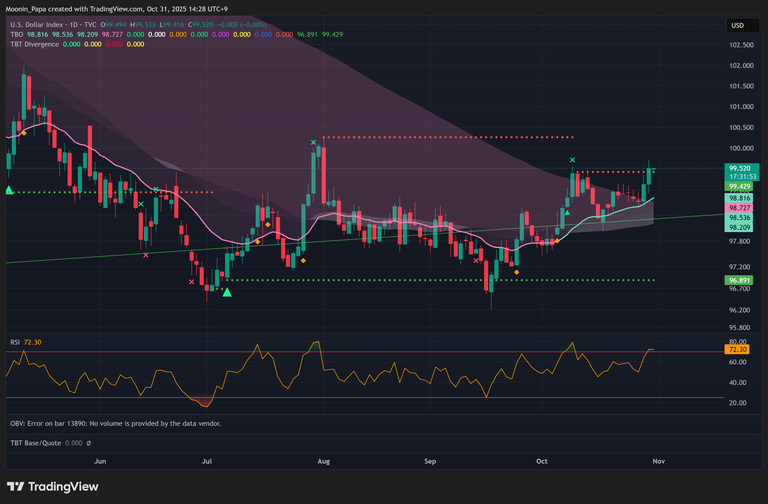This screenshot has height=504, width=768.
Task: Click green X marker above August peak
Action: pyautogui.click(x=314, y=143)
